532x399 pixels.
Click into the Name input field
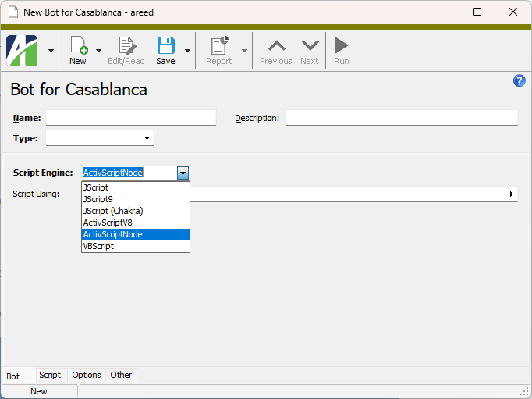(131, 118)
